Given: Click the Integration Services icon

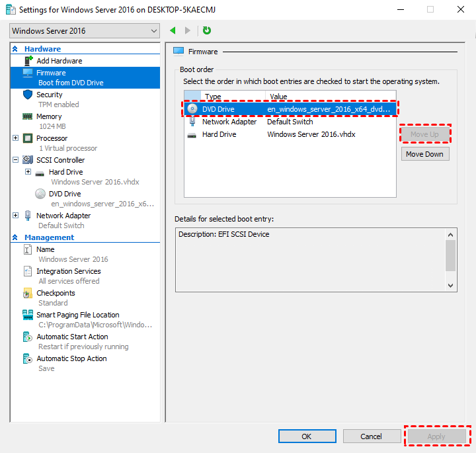Looking at the screenshot, I should [x=28, y=271].
